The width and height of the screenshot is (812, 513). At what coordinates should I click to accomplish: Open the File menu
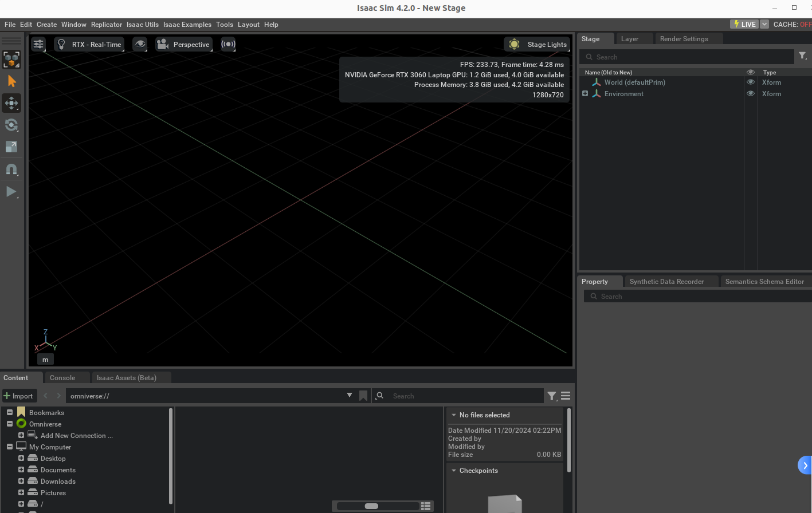[10, 25]
